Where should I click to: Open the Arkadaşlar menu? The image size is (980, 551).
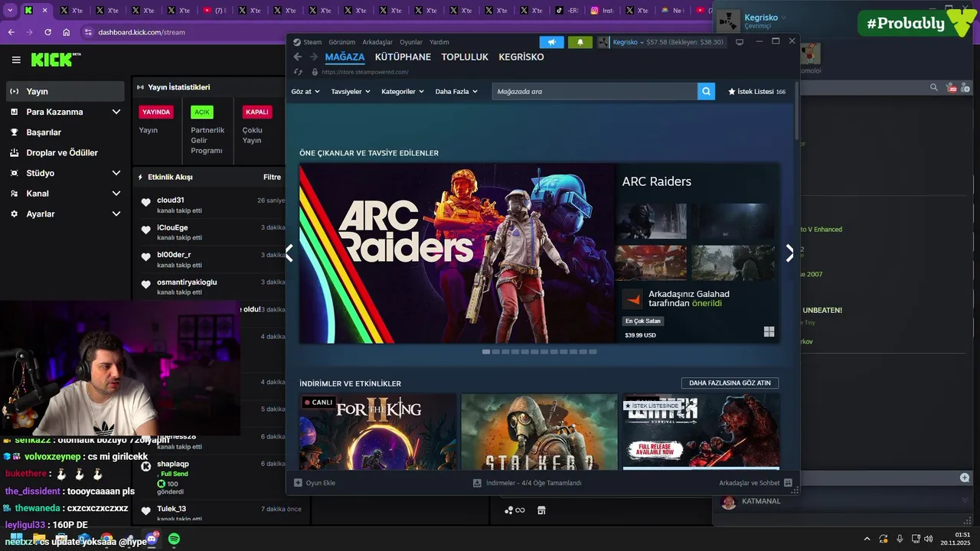(377, 42)
